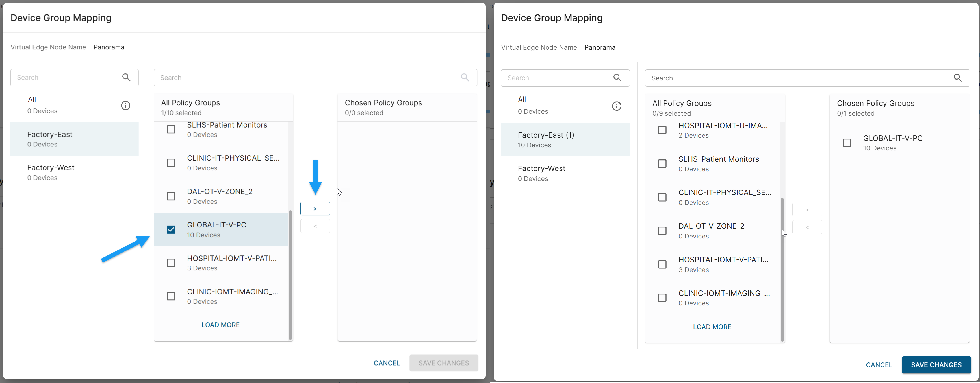
Task: Click info icon beside All in right dialog
Action: pyautogui.click(x=617, y=106)
